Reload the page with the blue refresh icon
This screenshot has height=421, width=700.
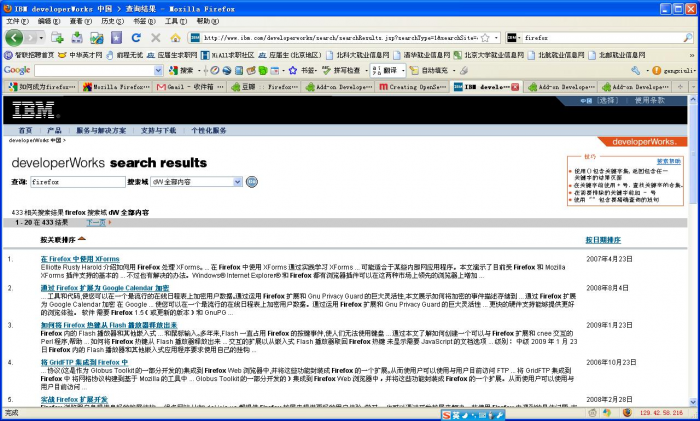click(136, 38)
